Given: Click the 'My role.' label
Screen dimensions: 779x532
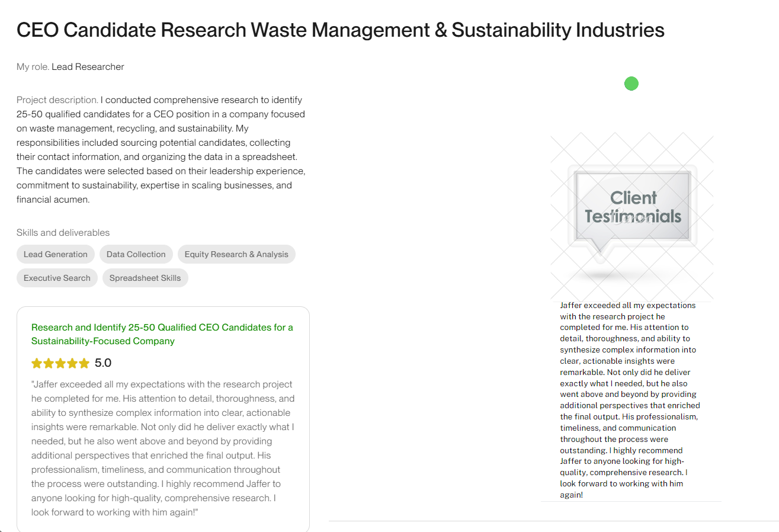Looking at the screenshot, I should coord(33,67).
